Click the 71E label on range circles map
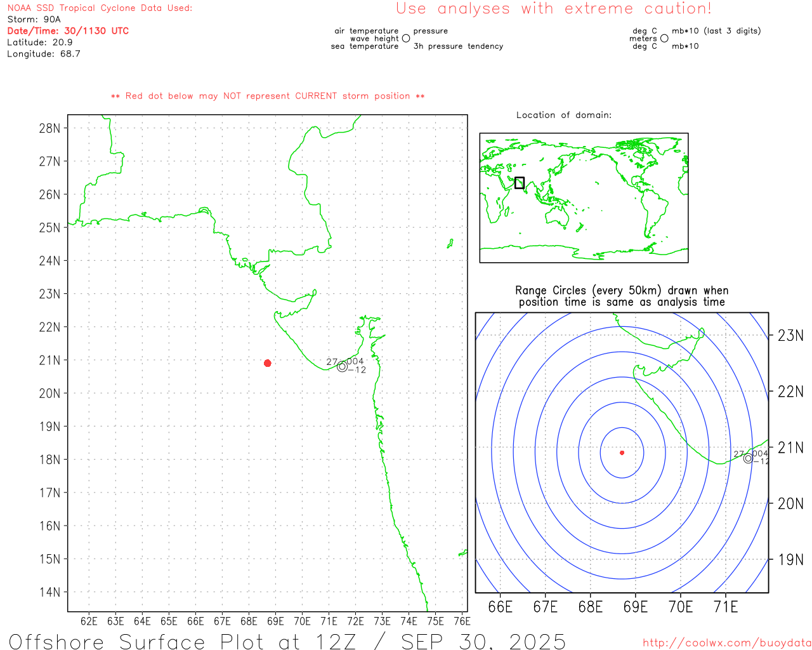 coord(726,607)
